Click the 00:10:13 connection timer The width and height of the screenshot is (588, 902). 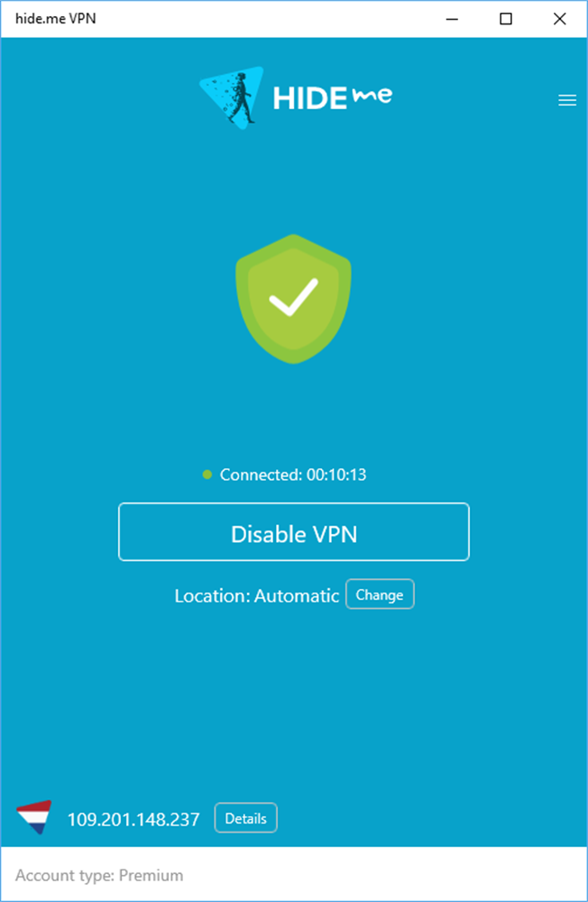(336, 474)
